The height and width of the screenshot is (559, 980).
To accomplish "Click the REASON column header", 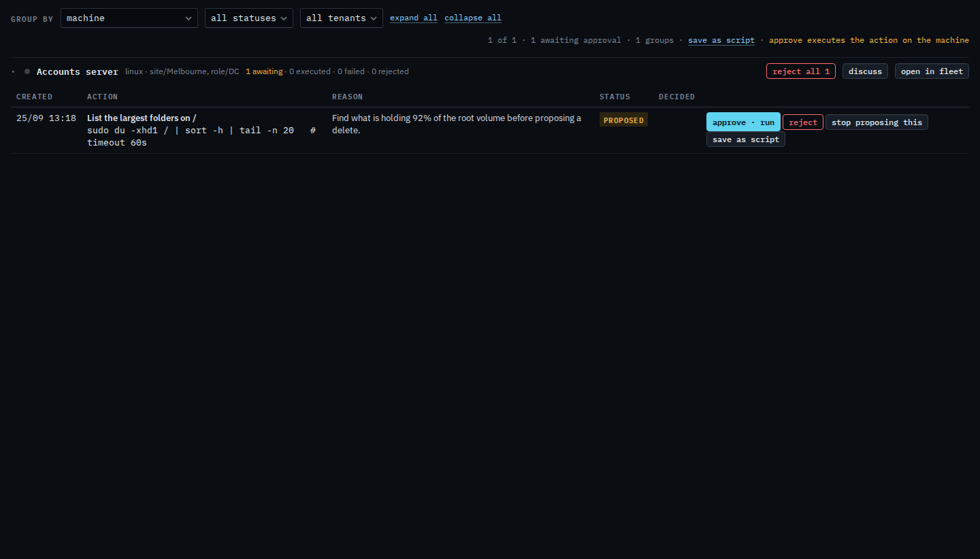I will pyautogui.click(x=347, y=97).
